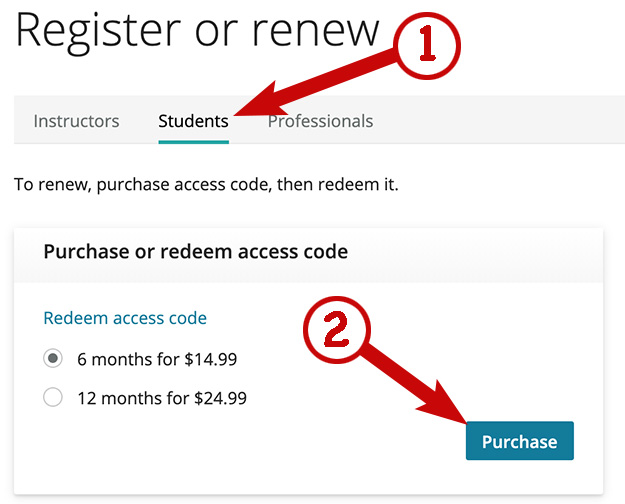
Task: Click the Purchase button
Action: pos(520,441)
